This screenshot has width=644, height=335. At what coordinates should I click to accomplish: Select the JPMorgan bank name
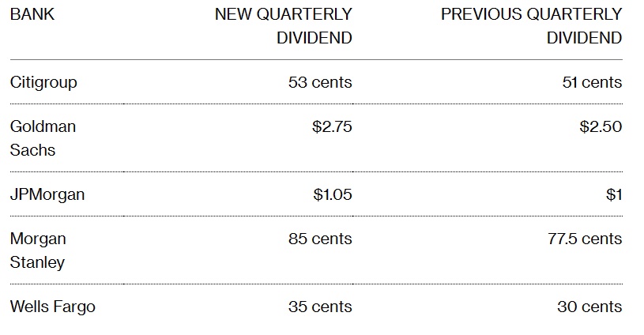point(47,194)
